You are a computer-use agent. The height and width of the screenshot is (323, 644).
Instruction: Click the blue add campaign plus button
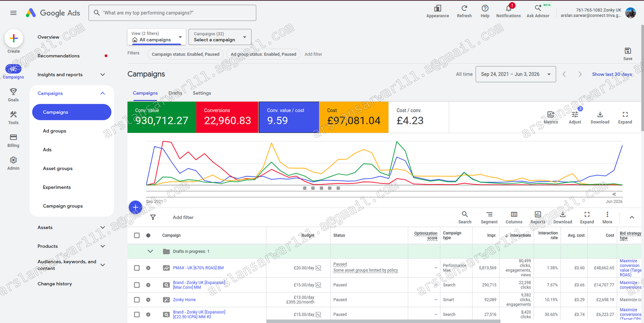(x=135, y=207)
